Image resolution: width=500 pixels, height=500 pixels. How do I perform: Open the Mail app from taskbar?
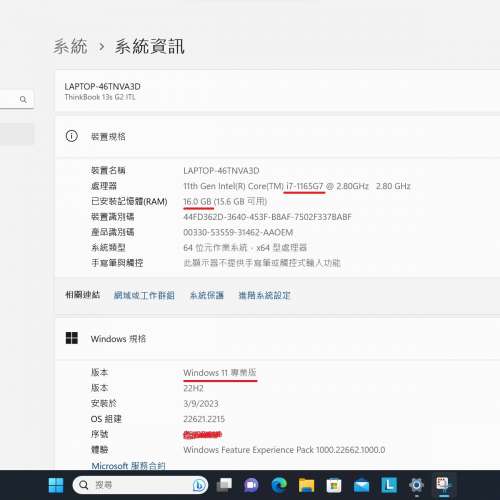[x=361, y=486]
